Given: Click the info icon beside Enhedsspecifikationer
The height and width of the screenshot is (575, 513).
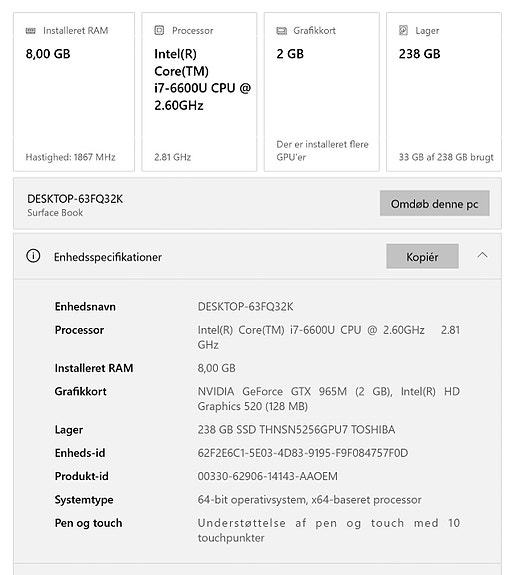Looking at the screenshot, I should [x=33, y=256].
